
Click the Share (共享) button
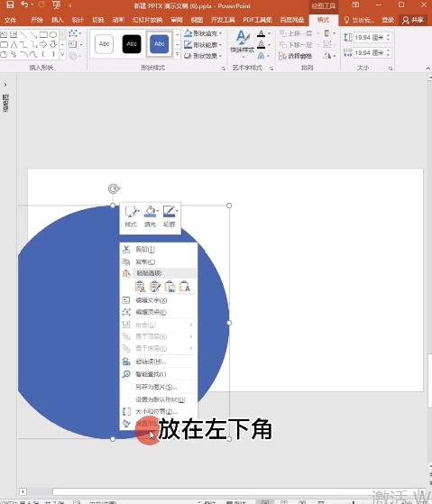413,20
